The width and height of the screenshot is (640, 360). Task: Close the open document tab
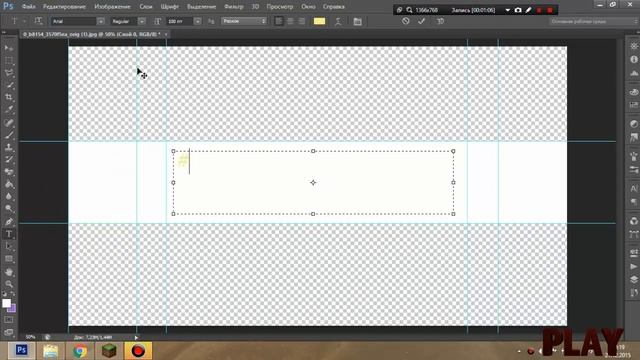[x=166, y=34]
